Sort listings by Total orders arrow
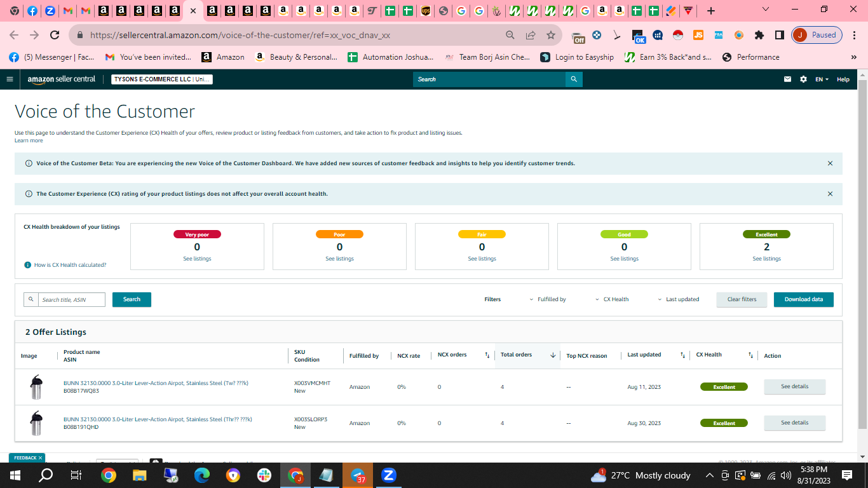The image size is (868, 488). (553, 355)
